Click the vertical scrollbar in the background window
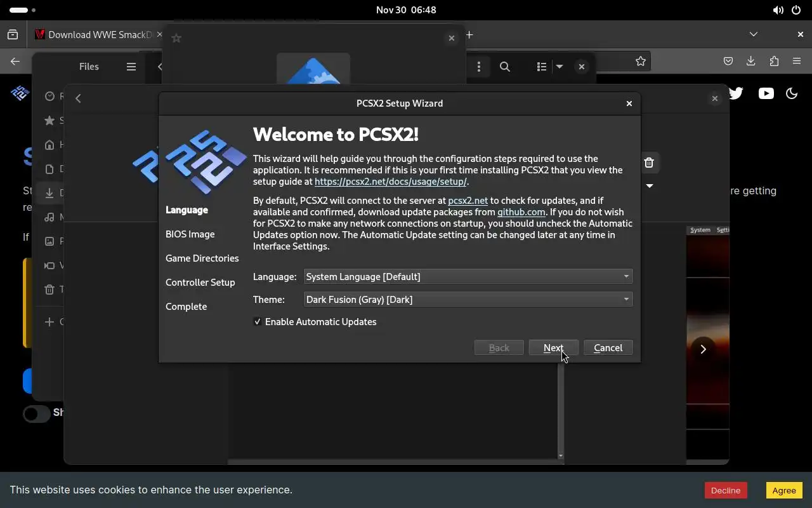This screenshot has height=508, width=812. point(560,410)
